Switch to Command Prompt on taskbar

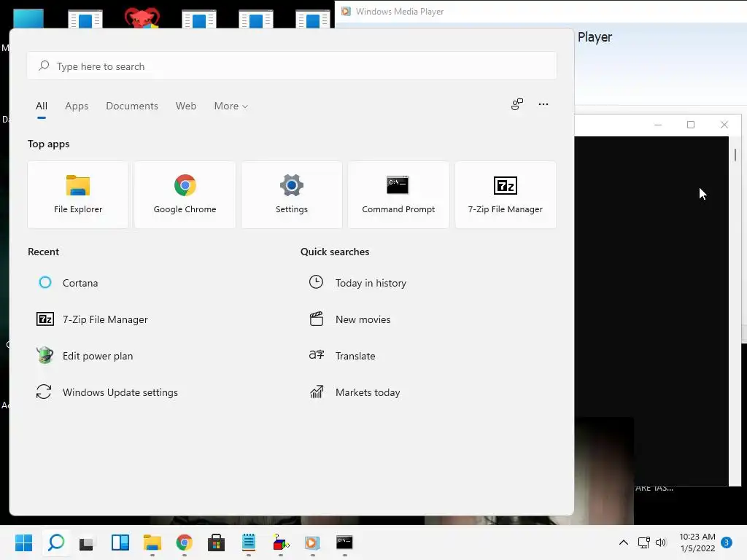point(344,542)
